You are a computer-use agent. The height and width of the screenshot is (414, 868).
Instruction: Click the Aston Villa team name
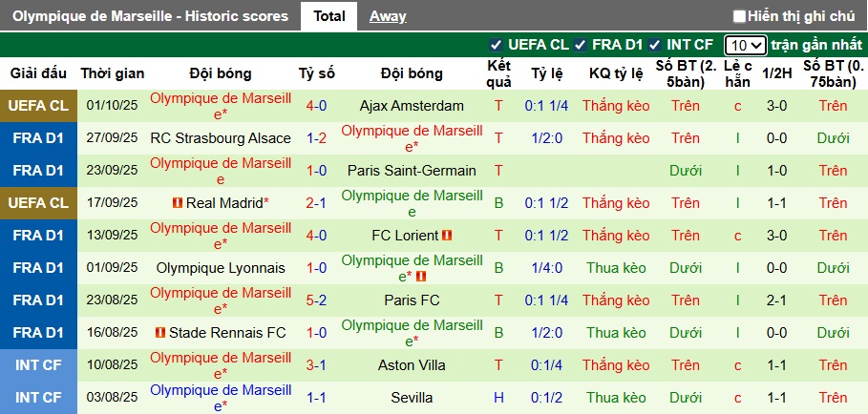[x=412, y=365]
